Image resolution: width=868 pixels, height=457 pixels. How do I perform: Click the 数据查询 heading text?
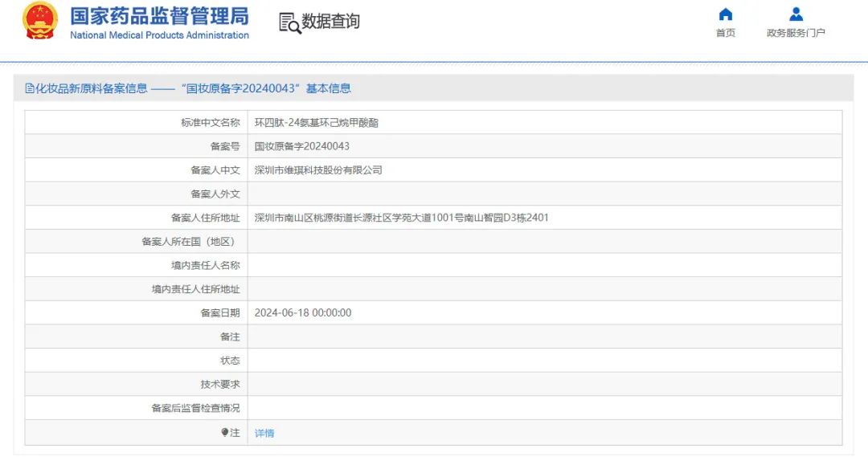click(330, 22)
